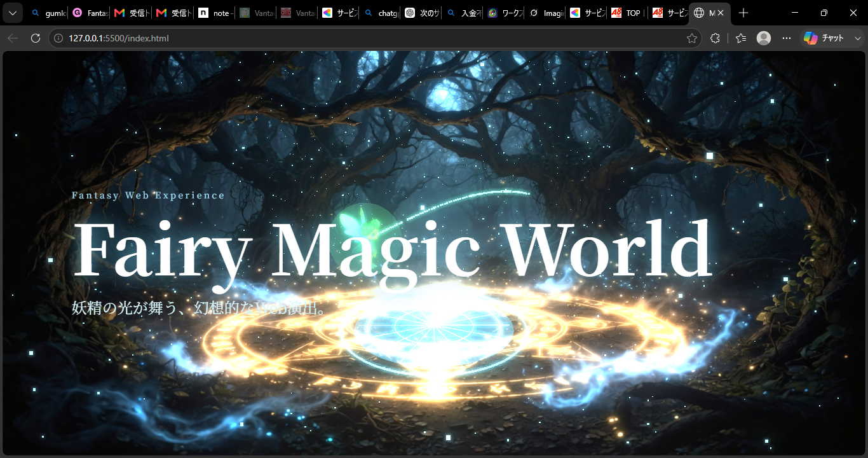Click the address bar showing 127.0.0.1:5500/index.html
The width and height of the screenshot is (868, 458).
[x=375, y=38]
